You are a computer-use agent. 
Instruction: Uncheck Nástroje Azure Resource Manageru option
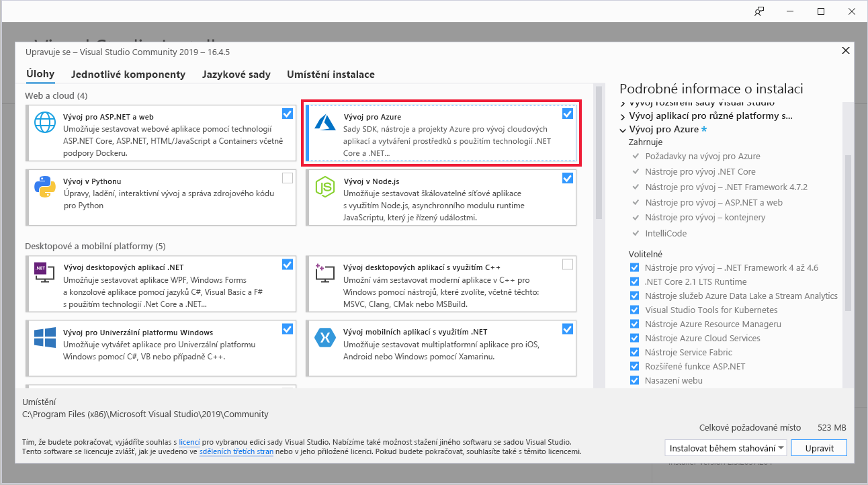point(634,324)
